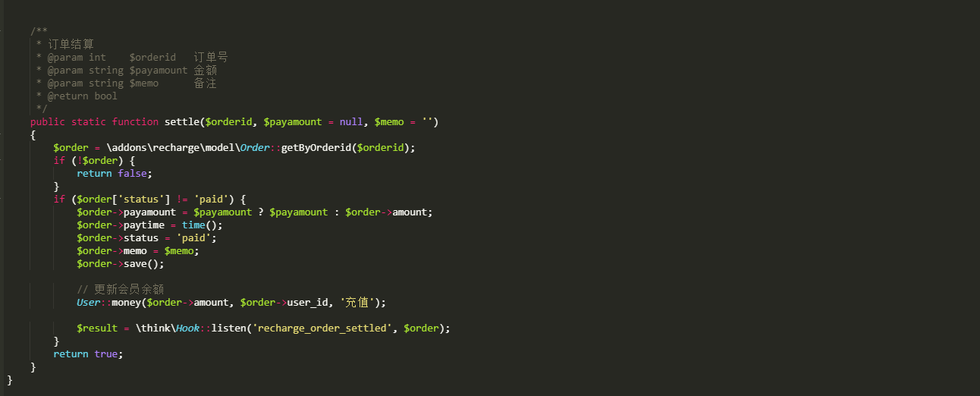The height and width of the screenshot is (396, 980).
Task: Click the 订单结算 comment title
Action: (x=71, y=45)
